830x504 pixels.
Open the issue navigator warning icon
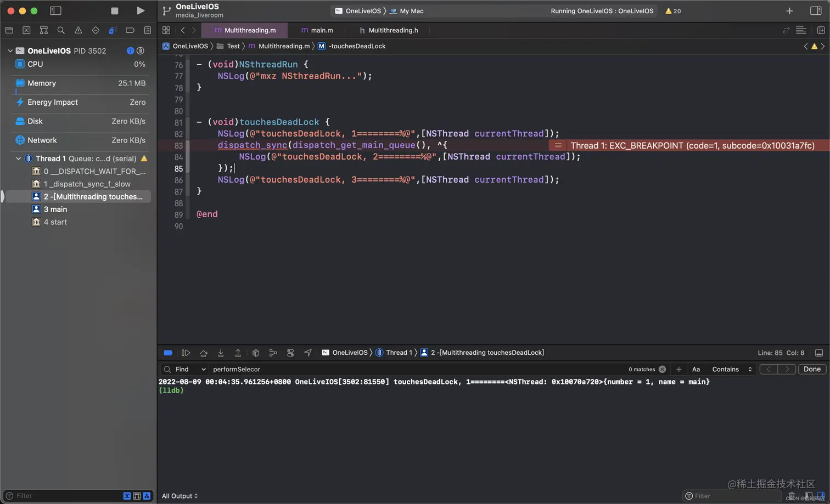(78, 30)
